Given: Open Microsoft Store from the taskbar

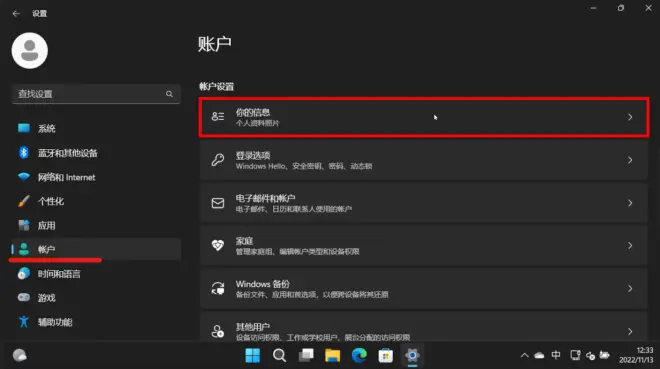Looking at the screenshot, I should click(386, 356).
